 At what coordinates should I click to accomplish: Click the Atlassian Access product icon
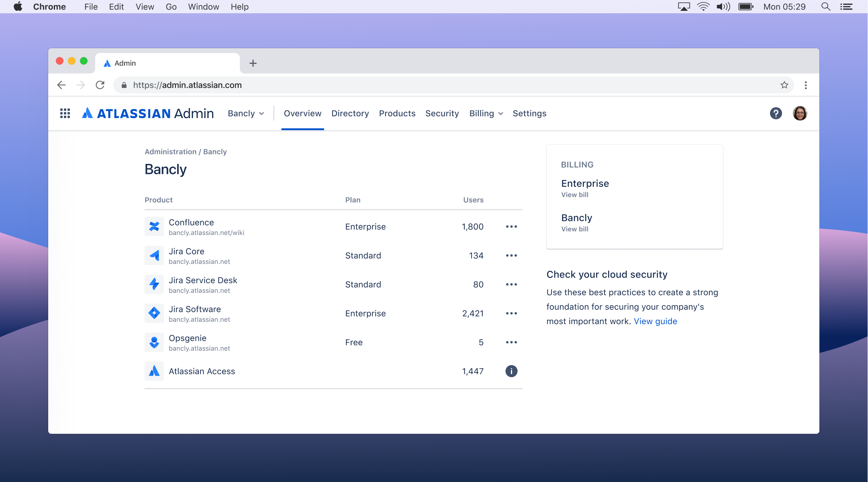(x=154, y=371)
